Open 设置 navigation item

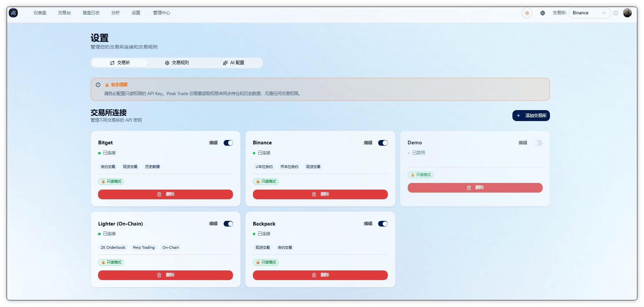point(136,13)
